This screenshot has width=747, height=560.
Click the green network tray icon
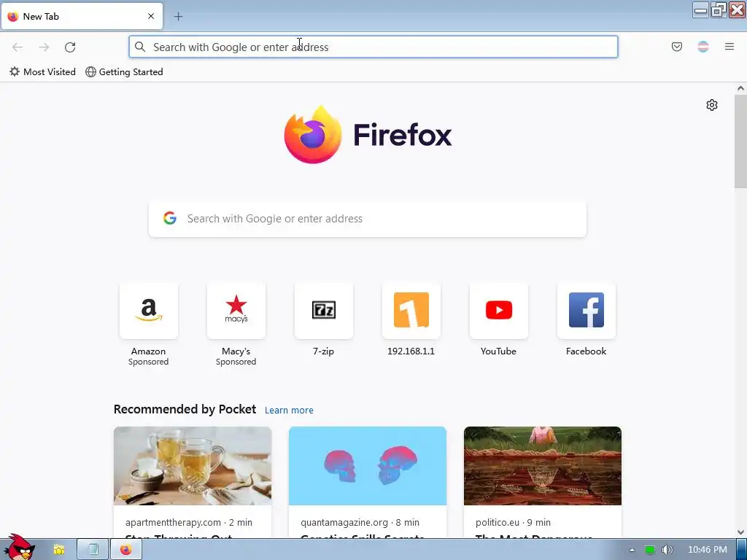(x=649, y=550)
